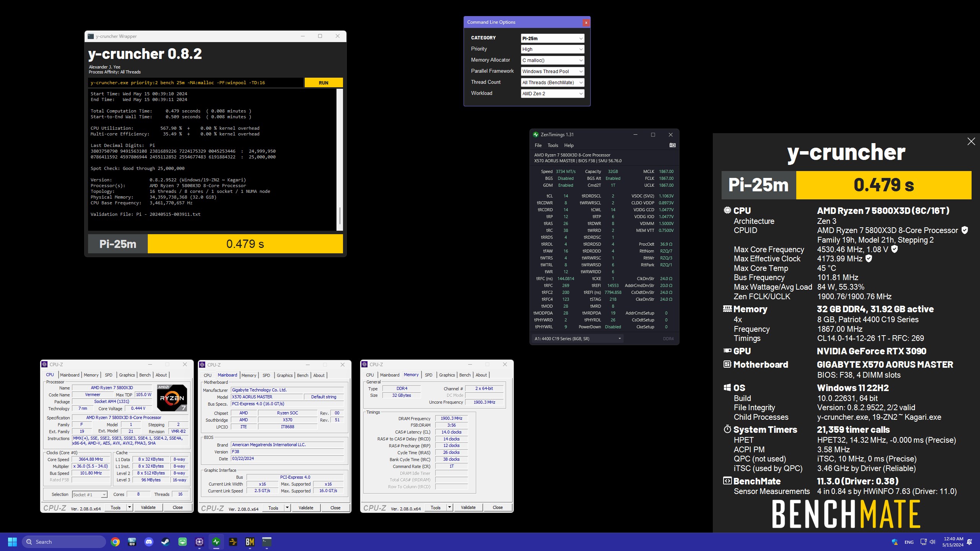The width and height of the screenshot is (980, 551).
Task: Open Bench tab in right CPU-Z window
Action: 465,375
